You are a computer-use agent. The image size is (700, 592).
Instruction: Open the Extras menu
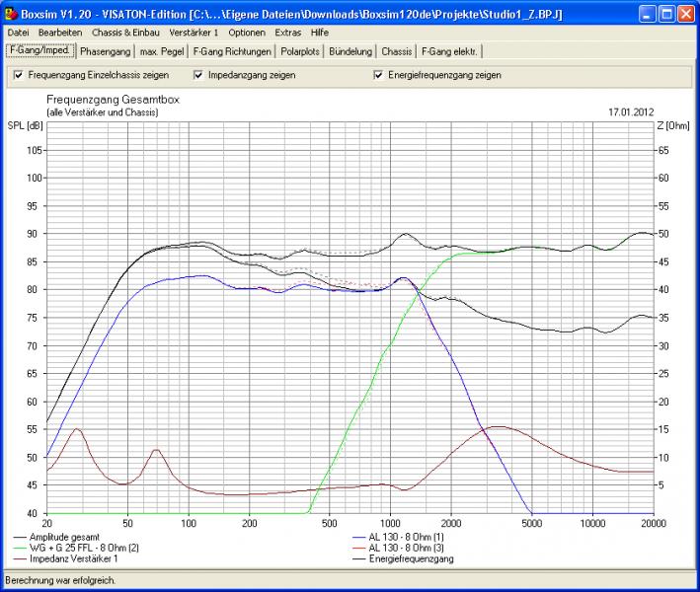[x=288, y=33]
